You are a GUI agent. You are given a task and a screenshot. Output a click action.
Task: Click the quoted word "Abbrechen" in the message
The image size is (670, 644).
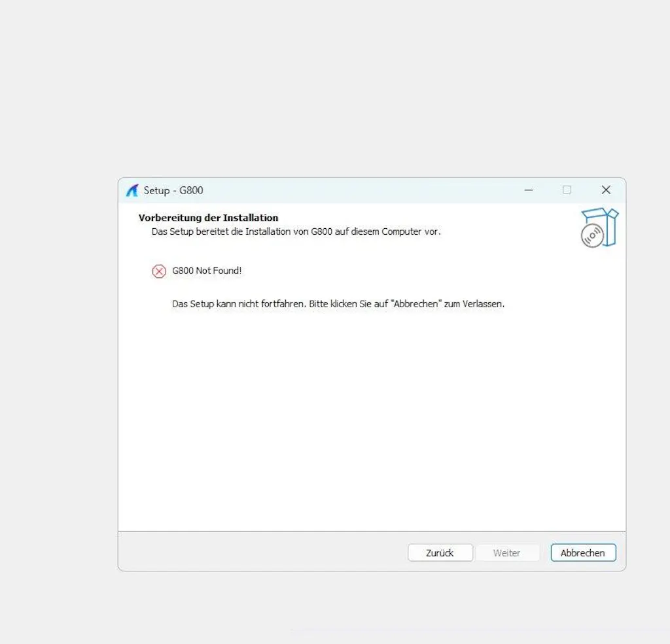click(x=417, y=304)
